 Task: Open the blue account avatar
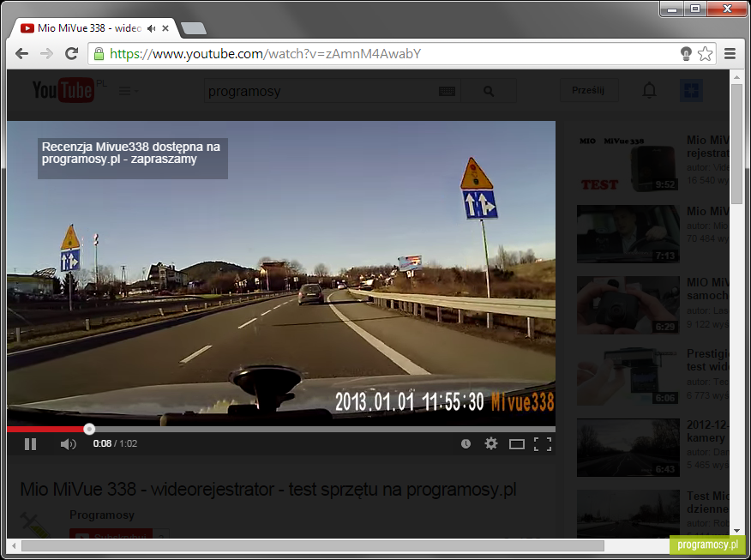click(x=692, y=90)
